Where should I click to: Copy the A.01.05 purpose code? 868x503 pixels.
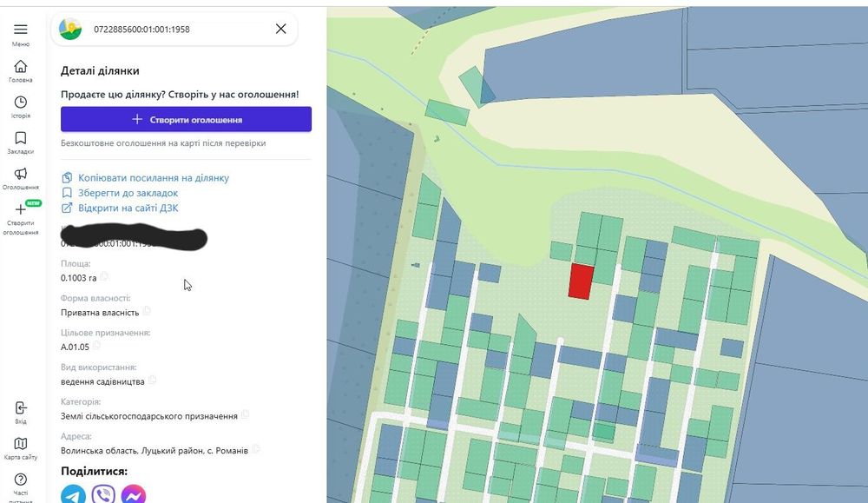96,345
